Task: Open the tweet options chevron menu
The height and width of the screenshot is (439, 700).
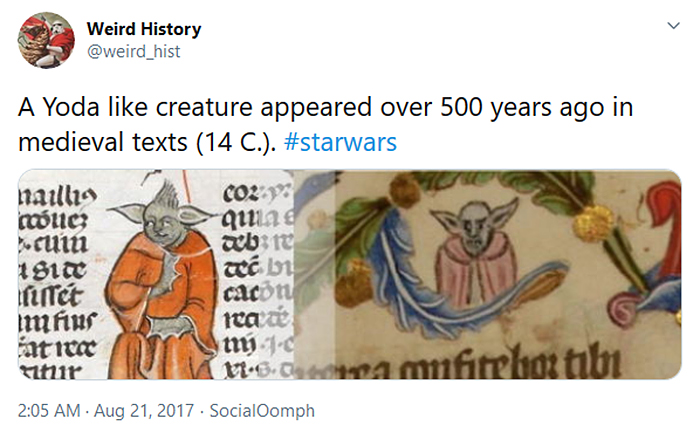Action: point(669,27)
